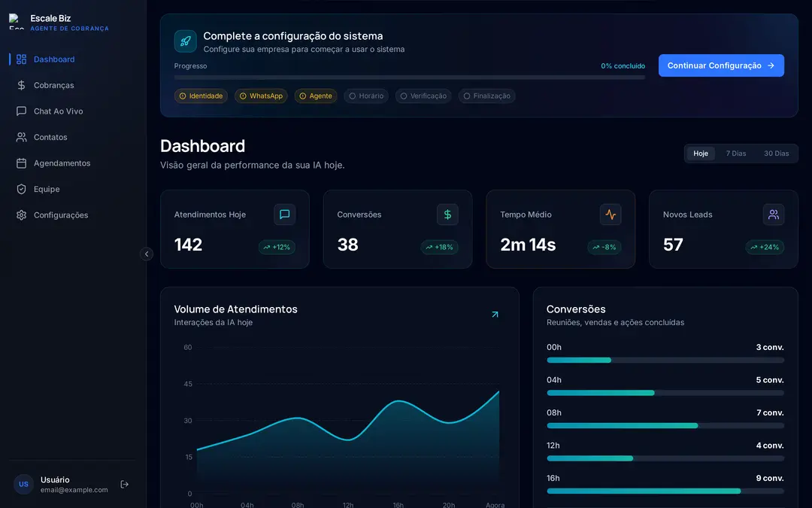Click the -8% badge on Tempo Médio
Image resolution: width=812 pixels, height=508 pixels.
pyautogui.click(x=604, y=248)
